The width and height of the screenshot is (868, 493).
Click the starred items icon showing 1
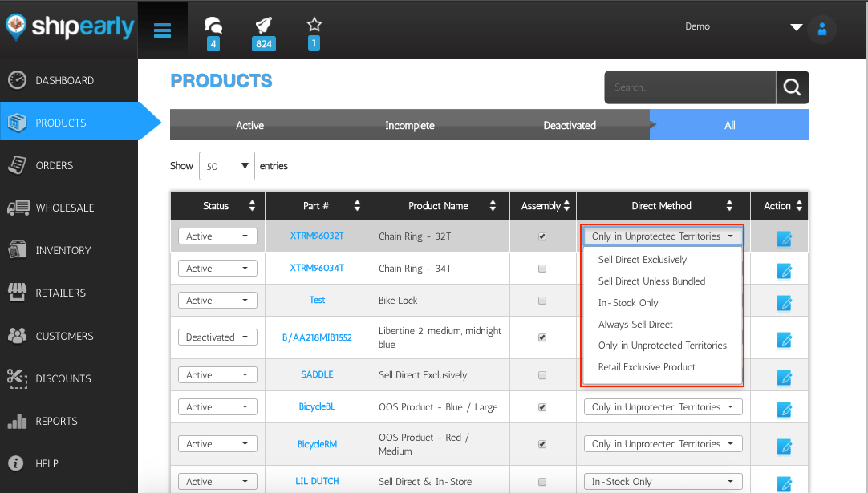click(314, 24)
